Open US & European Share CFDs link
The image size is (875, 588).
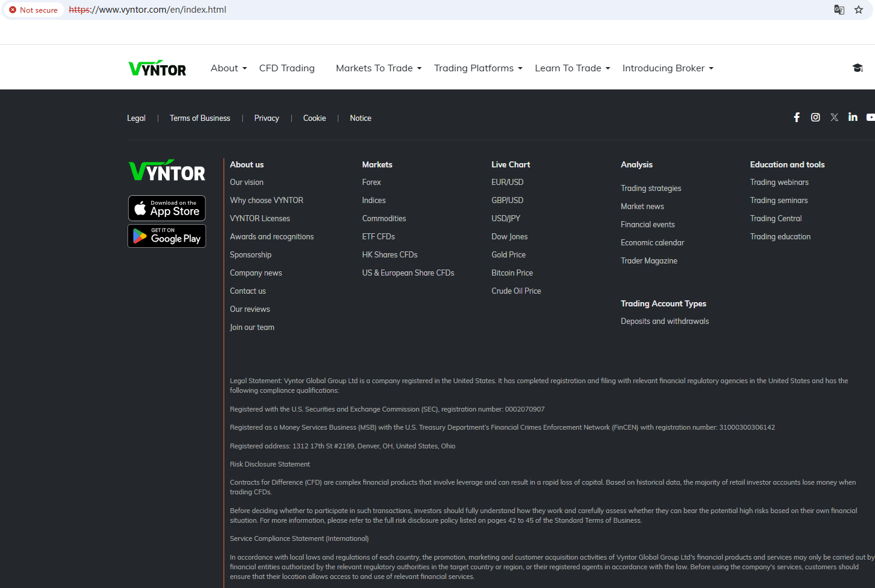tap(408, 273)
